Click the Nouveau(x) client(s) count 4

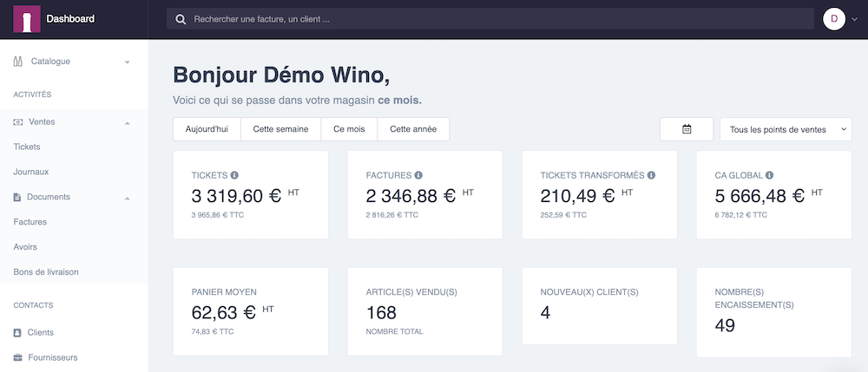[545, 313]
